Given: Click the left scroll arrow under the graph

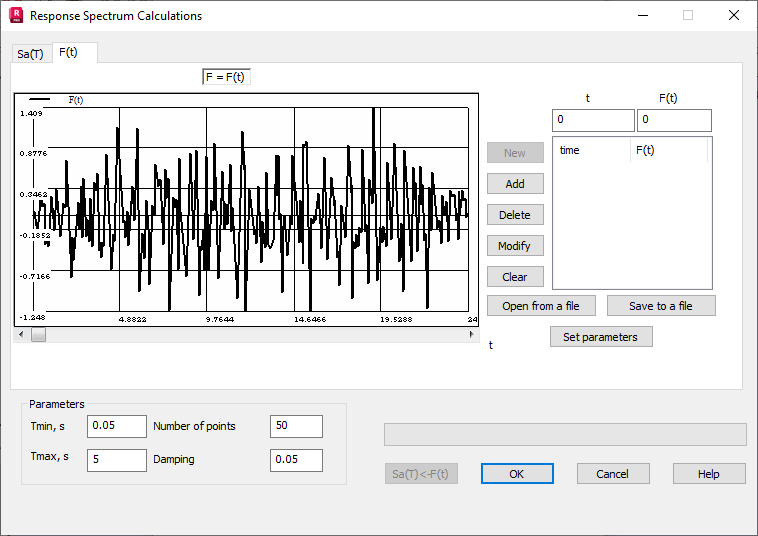Looking at the screenshot, I should coord(21,334).
